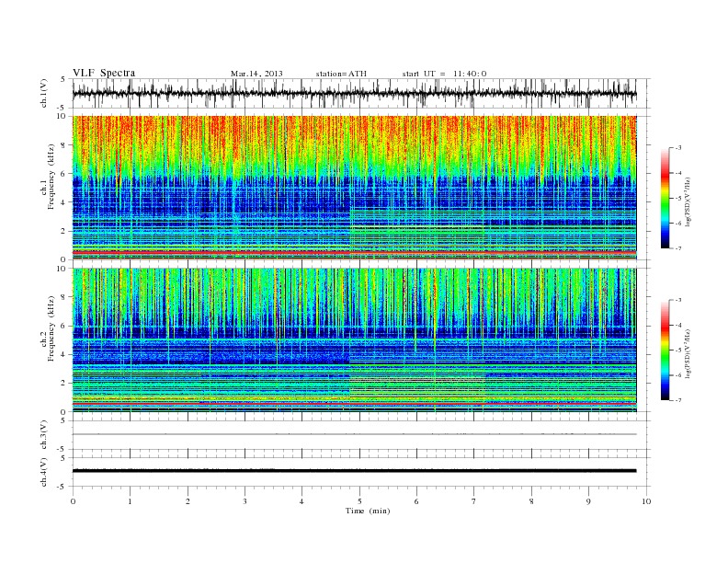Screen dimensions: 728x563
Task: Click the 'Time (min)' axis title
Action: coord(368,511)
